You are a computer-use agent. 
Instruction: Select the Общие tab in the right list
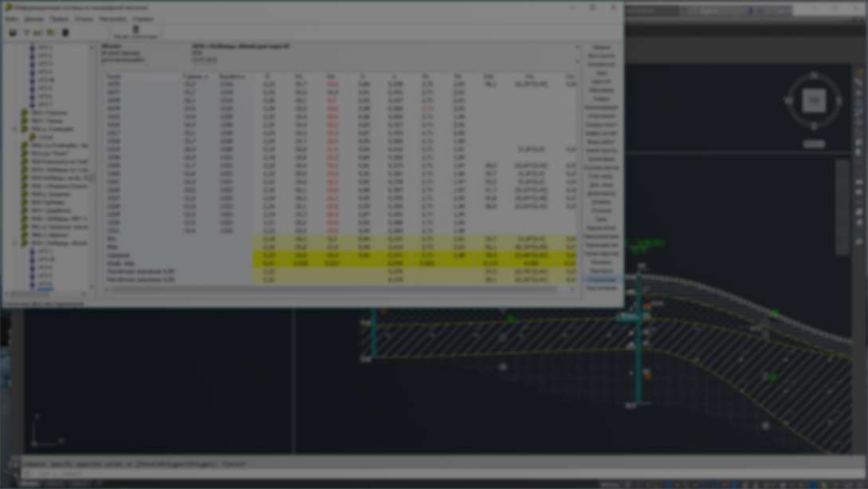(601, 48)
